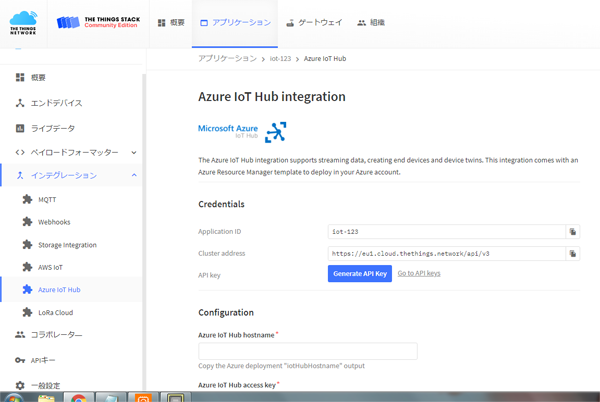Click the Application ID field
Viewport: 600px width, 402px height.
click(447, 231)
